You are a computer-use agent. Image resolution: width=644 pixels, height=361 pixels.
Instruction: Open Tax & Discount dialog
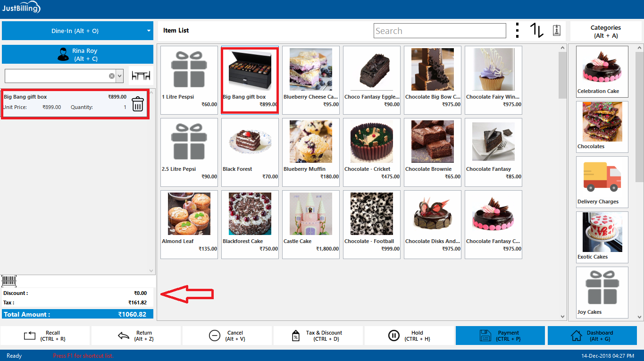coord(318,336)
